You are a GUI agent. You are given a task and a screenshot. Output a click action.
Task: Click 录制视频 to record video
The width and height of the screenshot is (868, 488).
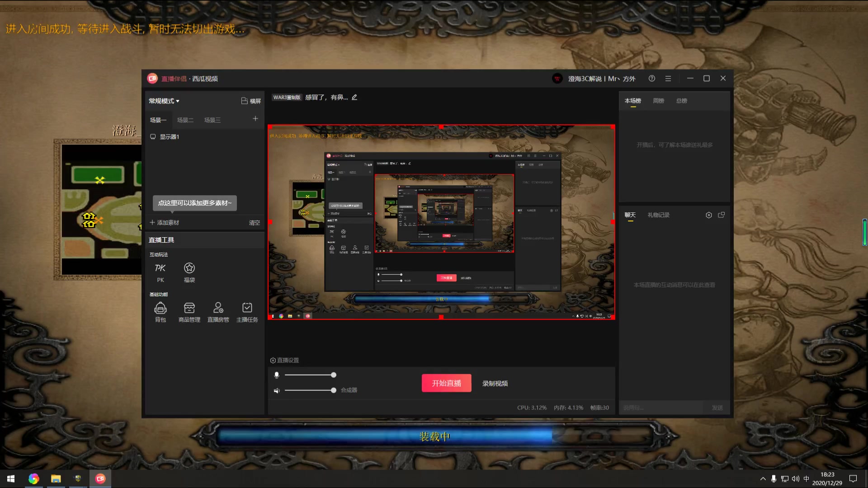tap(495, 384)
